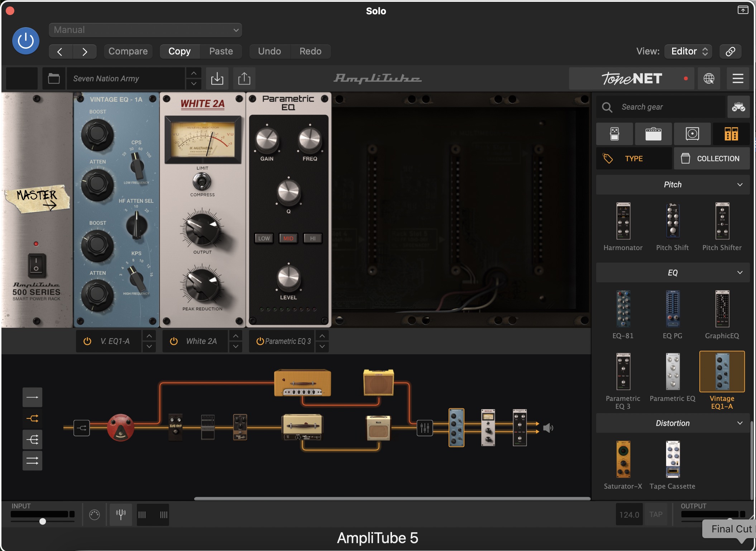
Task: Toggle the plugin bypass power button
Action: (x=26, y=41)
